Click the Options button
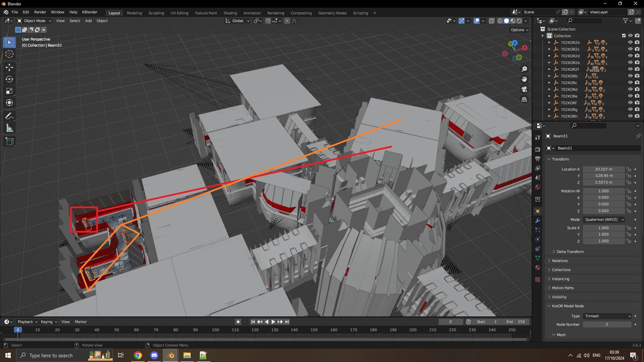The image size is (644, 362). click(519, 30)
